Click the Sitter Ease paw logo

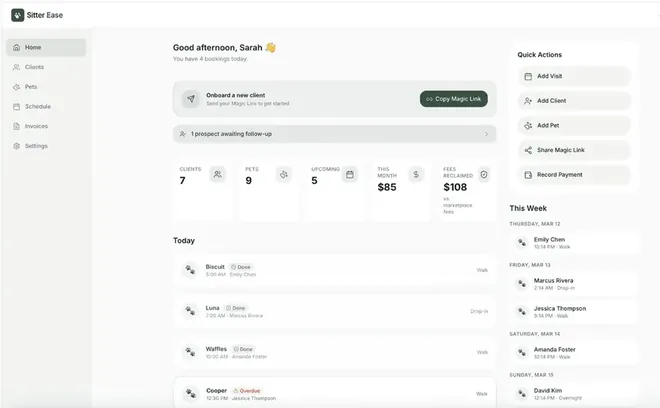tap(17, 15)
